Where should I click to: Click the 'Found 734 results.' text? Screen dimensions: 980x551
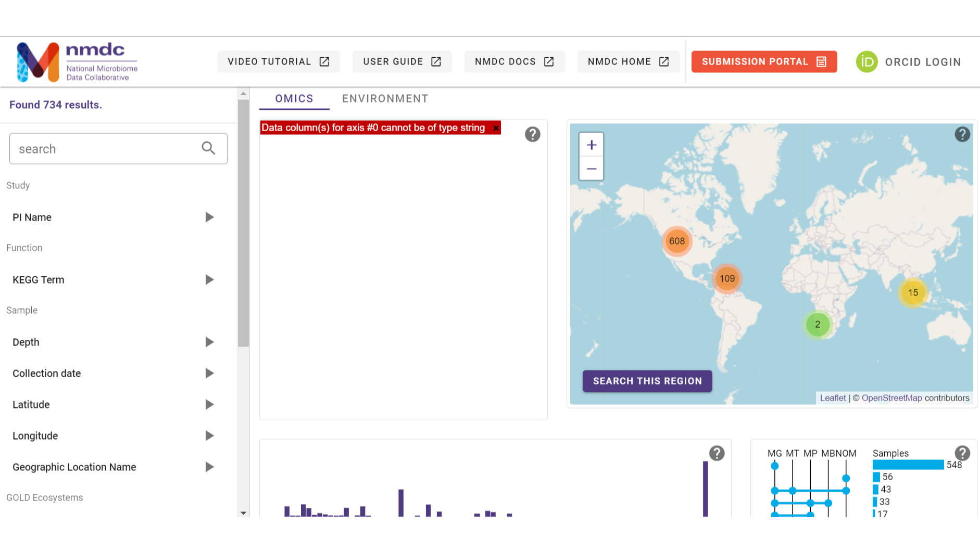56,105
